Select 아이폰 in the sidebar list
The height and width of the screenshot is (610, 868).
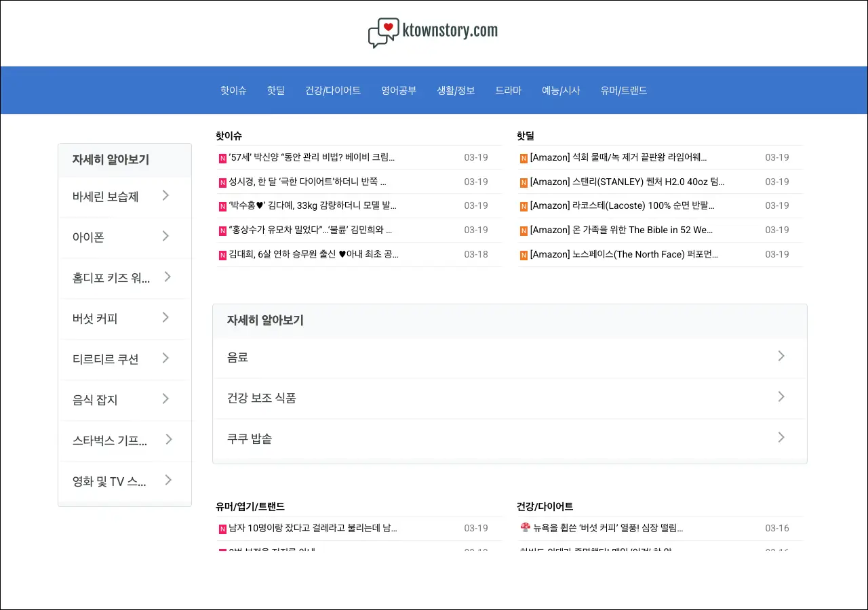click(88, 237)
